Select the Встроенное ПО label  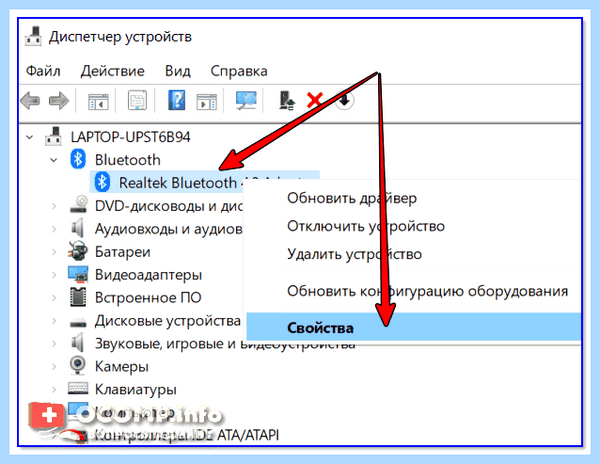[148, 298]
